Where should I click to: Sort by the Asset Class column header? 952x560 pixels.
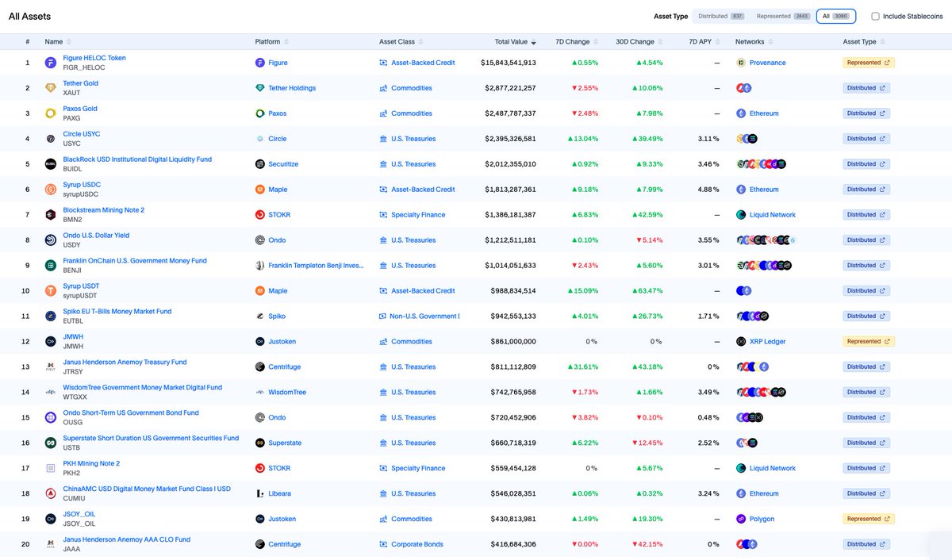[401, 41]
